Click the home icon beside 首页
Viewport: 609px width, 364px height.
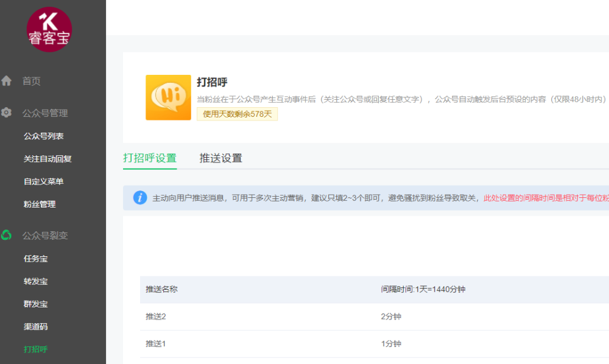pyautogui.click(x=6, y=81)
